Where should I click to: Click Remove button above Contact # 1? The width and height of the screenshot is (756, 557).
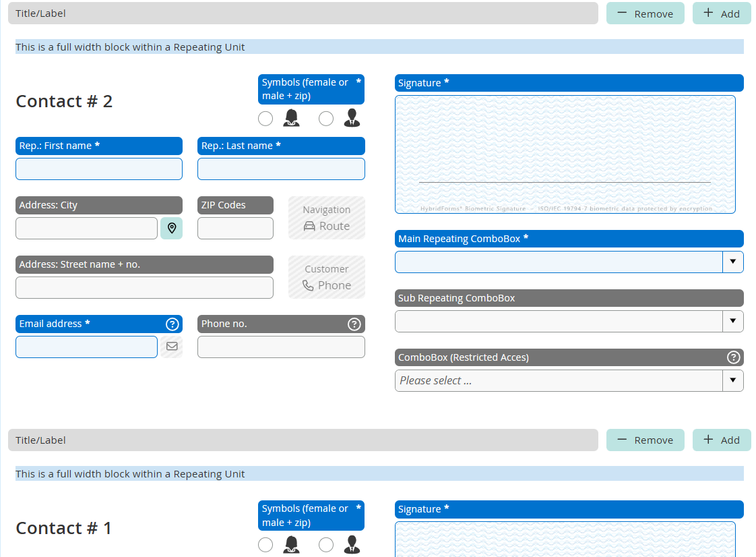point(645,440)
